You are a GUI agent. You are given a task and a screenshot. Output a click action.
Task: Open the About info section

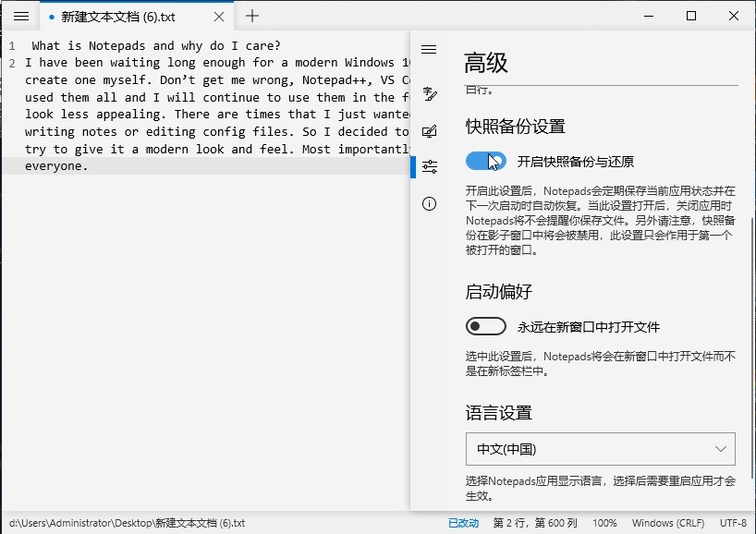(x=428, y=203)
